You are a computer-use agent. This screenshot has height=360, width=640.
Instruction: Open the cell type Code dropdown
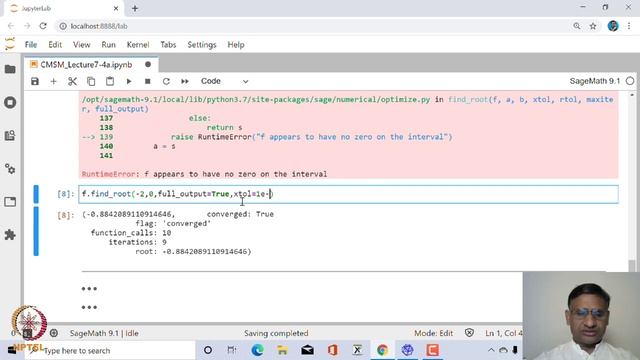coord(224,81)
